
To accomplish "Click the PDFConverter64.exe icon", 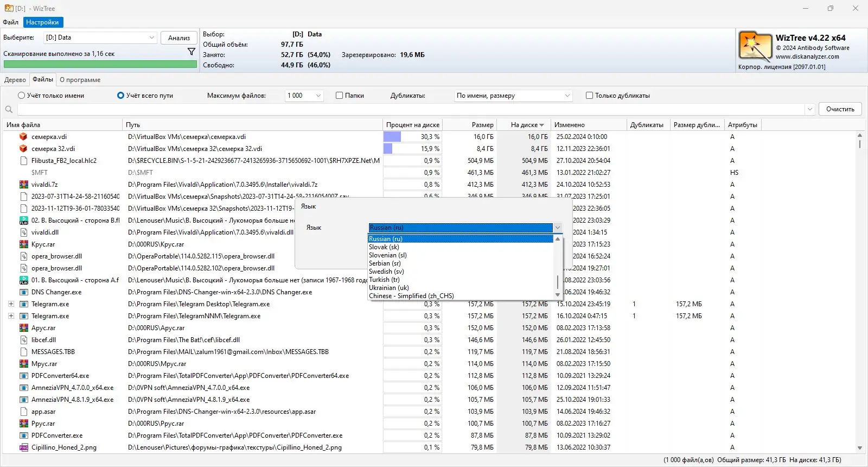I will [x=23, y=376].
